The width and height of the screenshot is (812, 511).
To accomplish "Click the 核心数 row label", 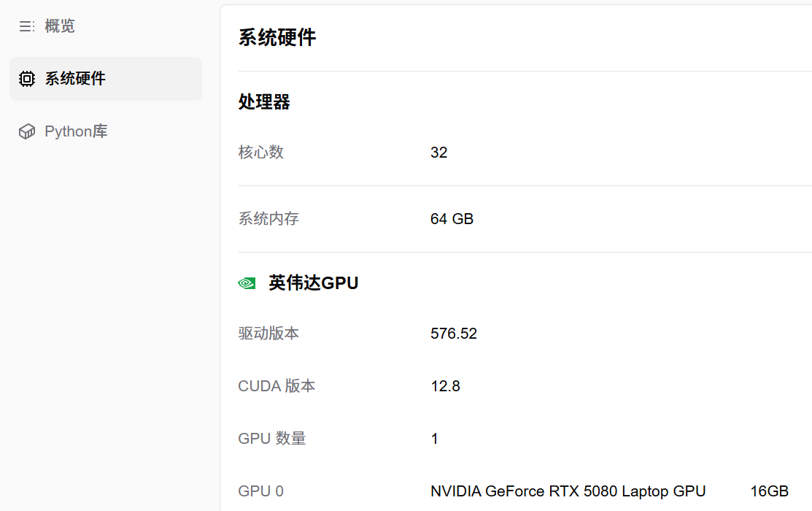I will pyautogui.click(x=260, y=153).
